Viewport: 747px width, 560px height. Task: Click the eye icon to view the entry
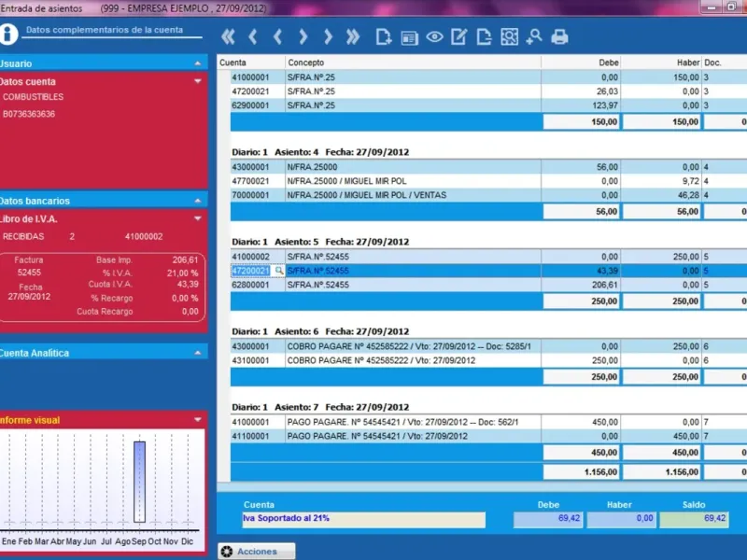[434, 36]
